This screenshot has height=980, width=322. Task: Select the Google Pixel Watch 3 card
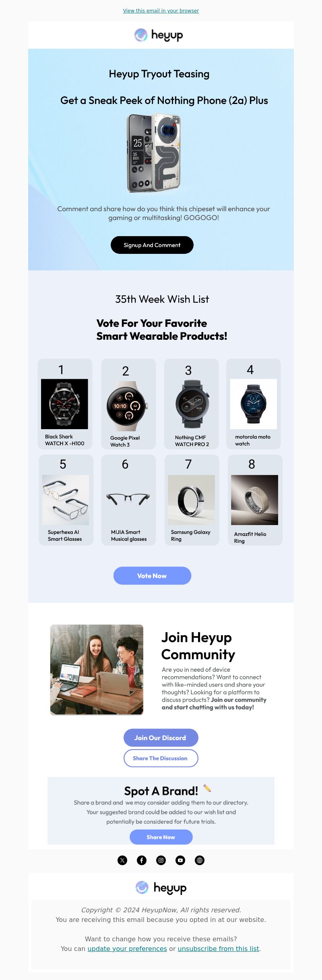128,404
